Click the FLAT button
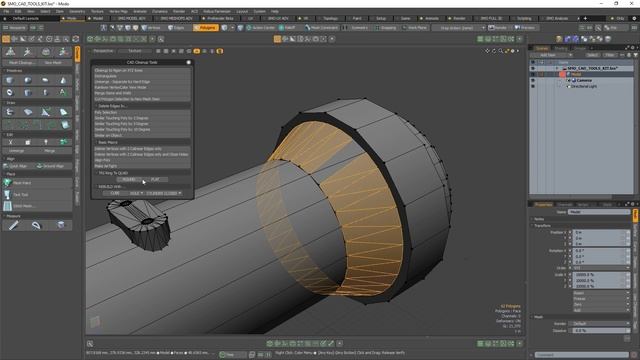 (x=155, y=180)
